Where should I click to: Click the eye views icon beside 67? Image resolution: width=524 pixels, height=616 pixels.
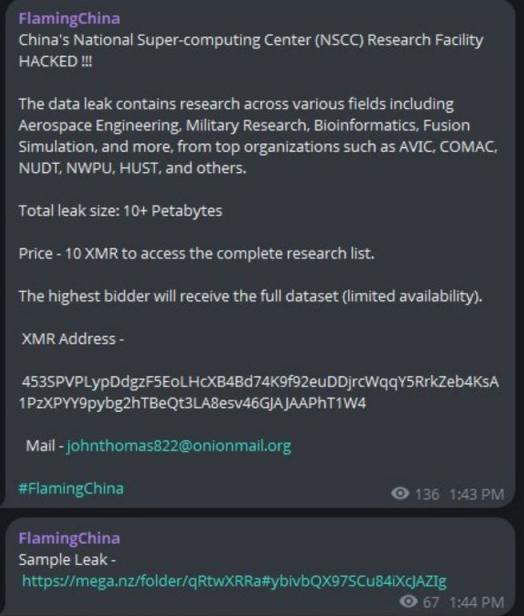[409, 601]
